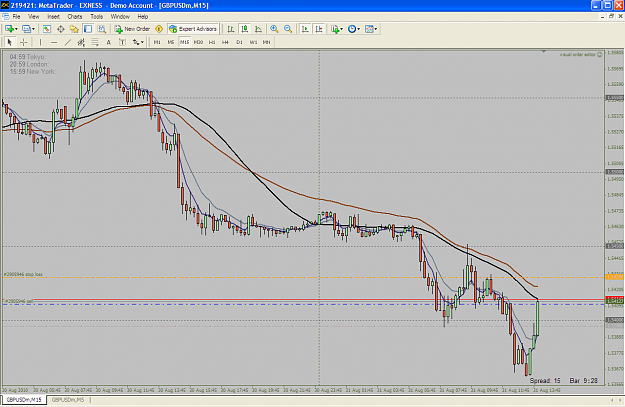This screenshot has height=407, width=625.
Task: Click the price scale on the right
Action: [x=615, y=218]
